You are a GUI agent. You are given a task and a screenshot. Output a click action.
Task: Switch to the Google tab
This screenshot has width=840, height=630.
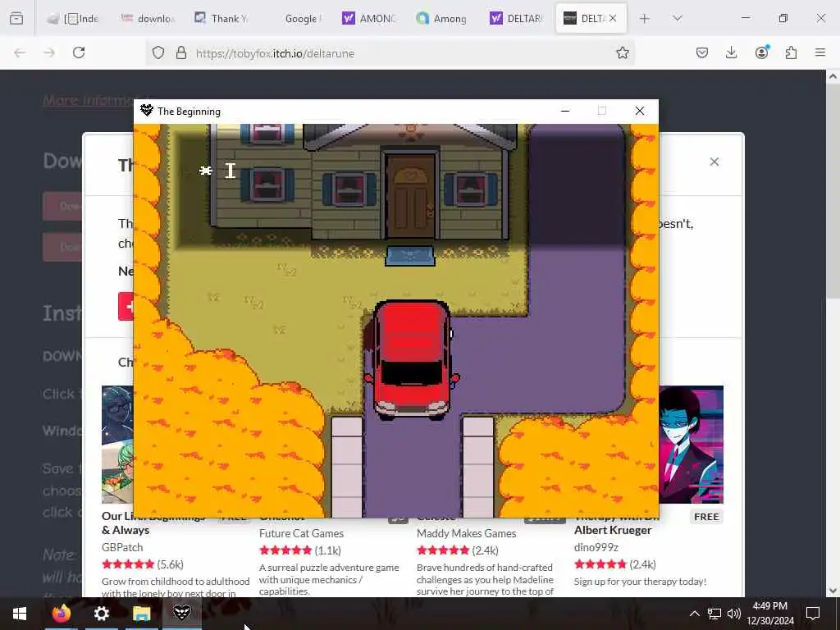[x=295, y=19]
